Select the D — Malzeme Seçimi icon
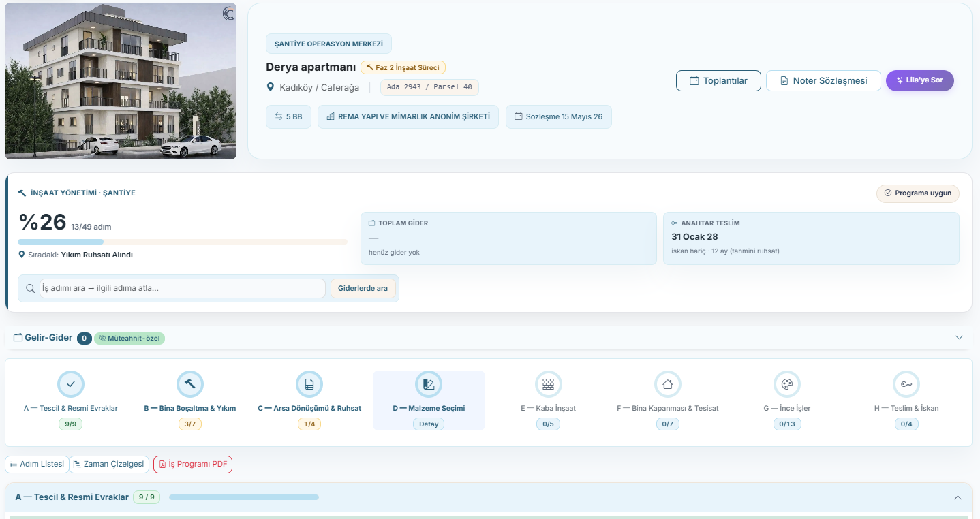Image resolution: width=980 pixels, height=519 pixels. (429, 384)
